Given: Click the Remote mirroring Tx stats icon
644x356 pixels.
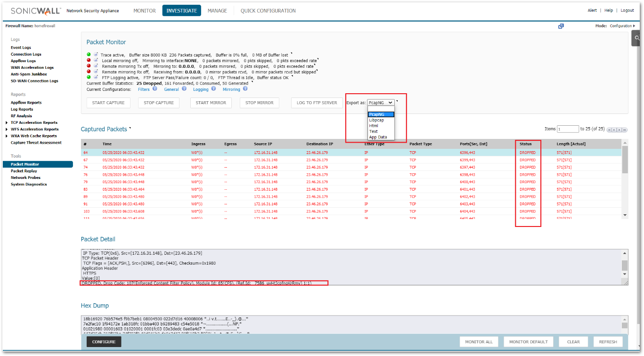Looking at the screenshot, I should coord(96,66).
